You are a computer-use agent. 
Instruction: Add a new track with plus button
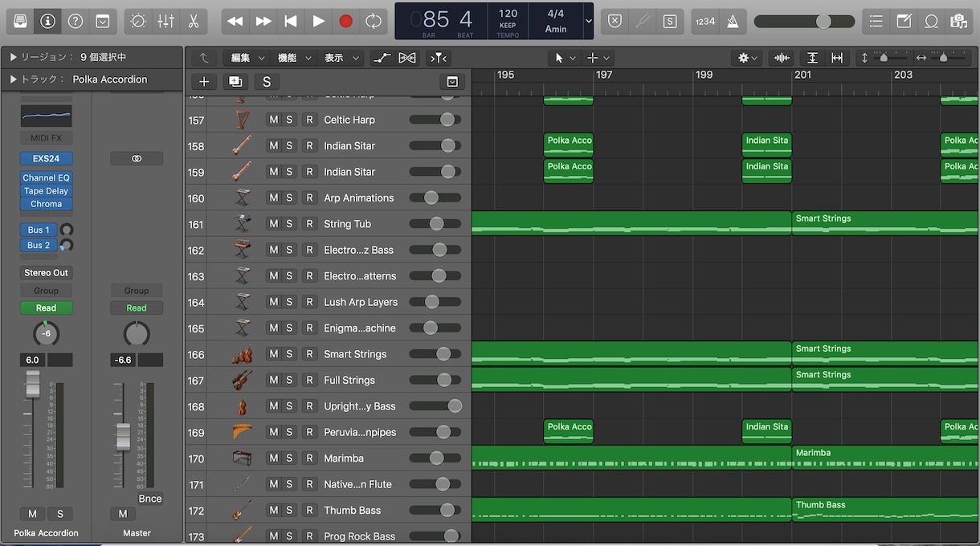point(204,82)
